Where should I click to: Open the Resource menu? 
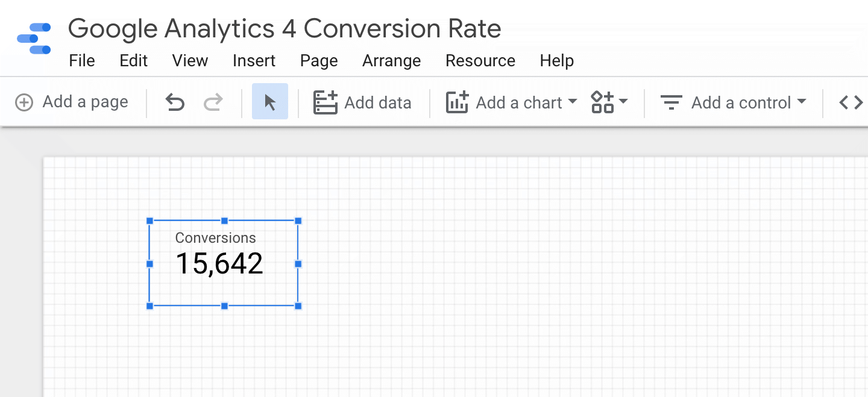tap(480, 60)
